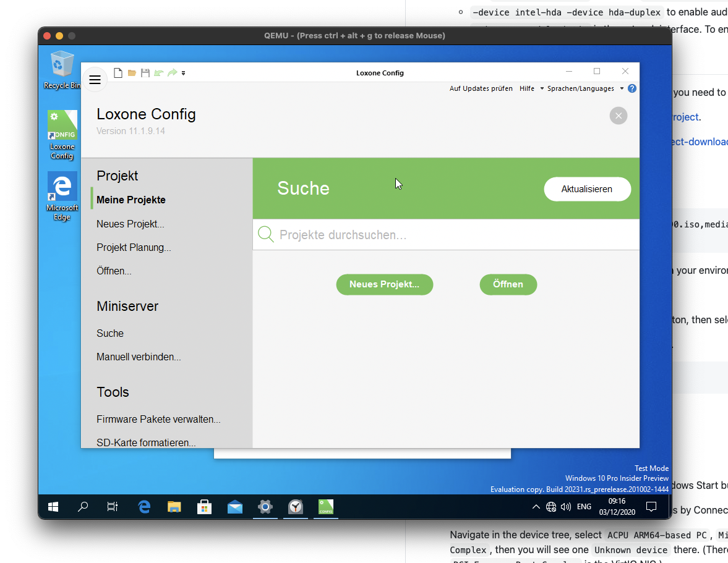This screenshot has width=728, height=563.
Task: Switch to Settings gear on the taskbar
Action: (x=265, y=507)
